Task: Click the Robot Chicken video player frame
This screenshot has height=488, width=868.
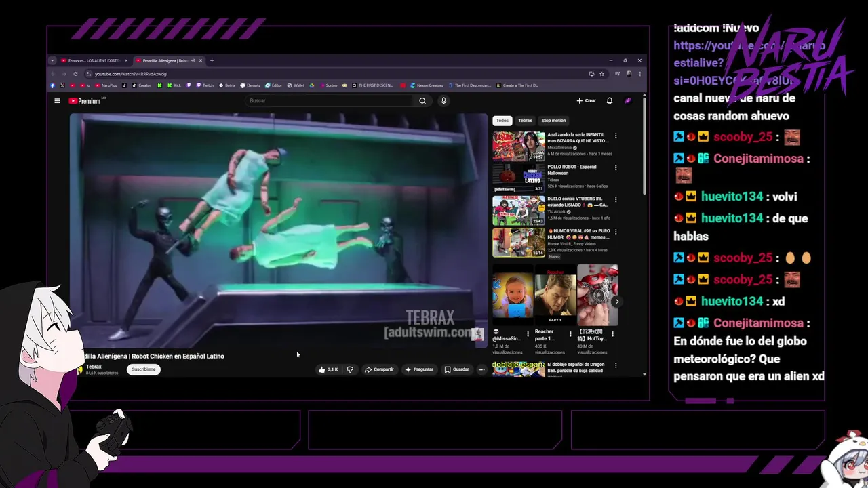Action: coord(279,230)
